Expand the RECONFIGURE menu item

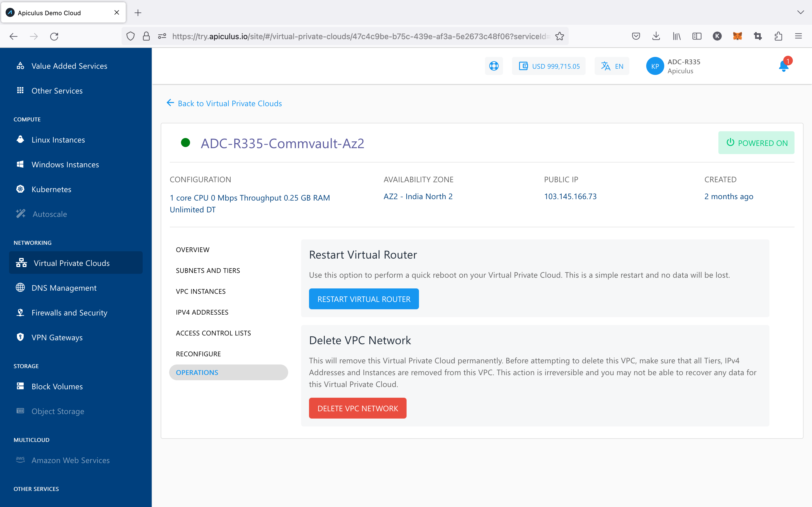pyautogui.click(x=198, y=353)
